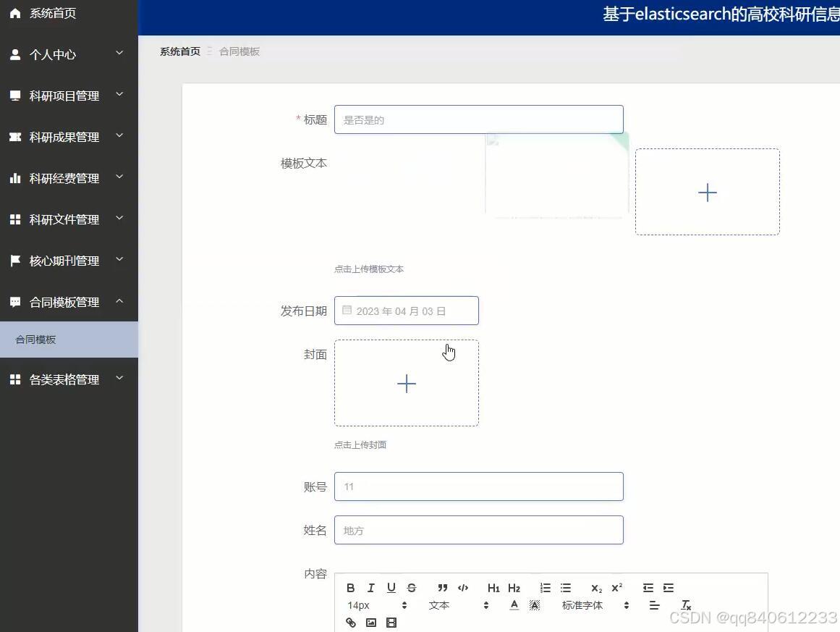The width and height of the screenshot is (840, 632).
Task: Click the 合同模板 breadcrumb
Action: tap(239, 51)
